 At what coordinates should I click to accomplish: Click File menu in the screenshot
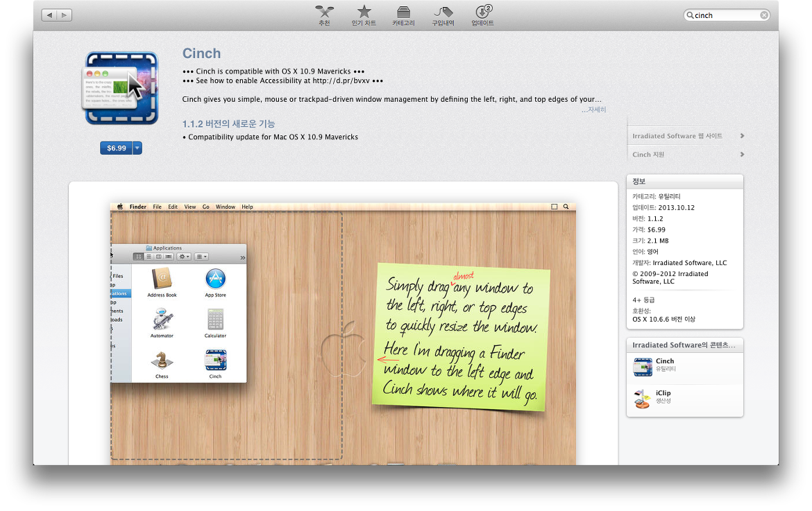tap(157, 207)
